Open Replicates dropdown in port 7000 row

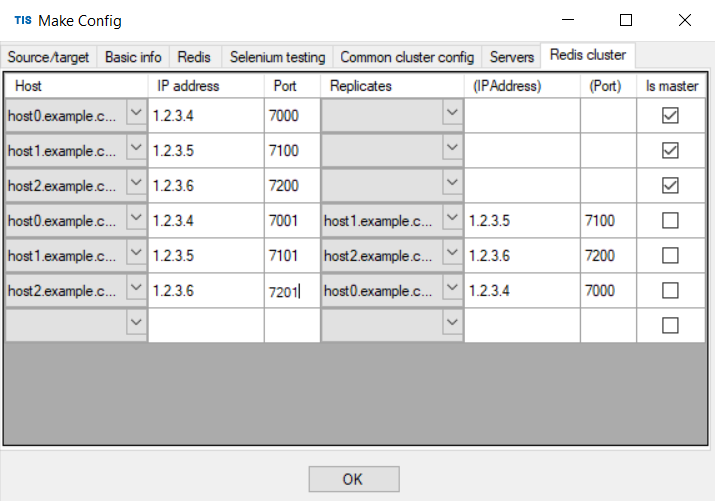tap(452, 112)
